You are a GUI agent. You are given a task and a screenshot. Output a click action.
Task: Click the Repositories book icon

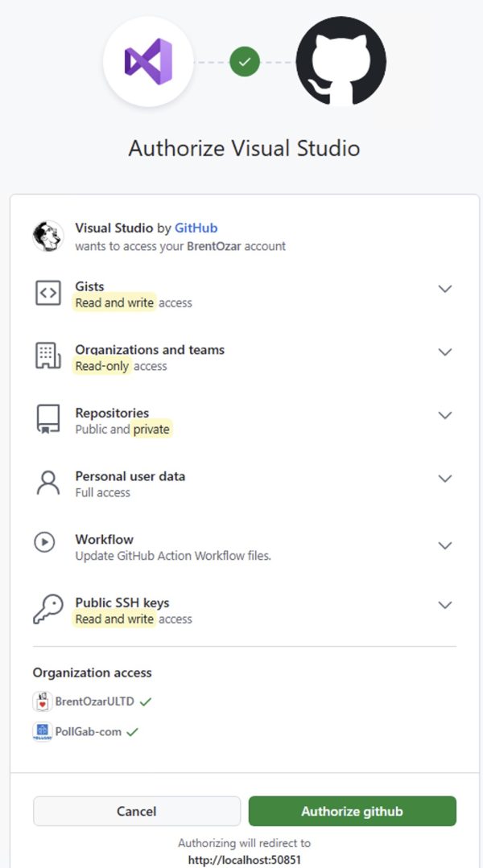(48, 420)
